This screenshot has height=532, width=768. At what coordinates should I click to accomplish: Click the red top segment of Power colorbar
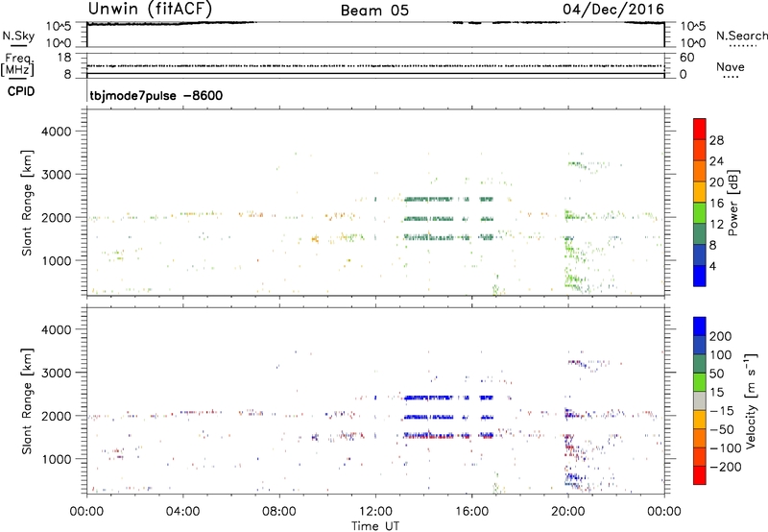tap(700, 129)
